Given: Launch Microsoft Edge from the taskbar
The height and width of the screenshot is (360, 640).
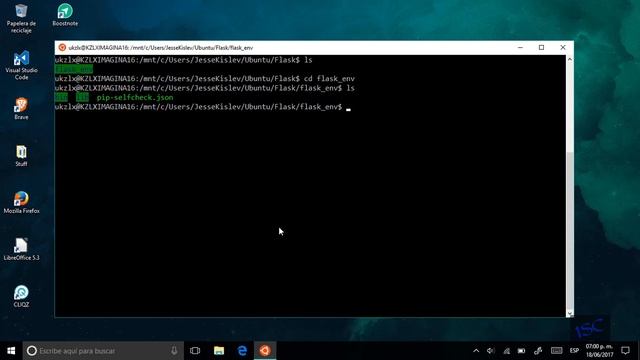Looking at the screenshot, I should tap(242, 351).
